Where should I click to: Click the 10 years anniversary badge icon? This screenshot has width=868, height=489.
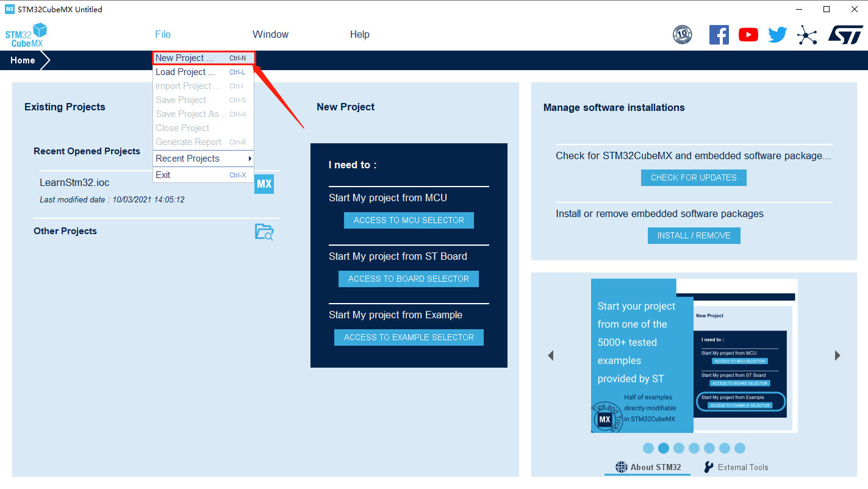click(x=682, y=35)
